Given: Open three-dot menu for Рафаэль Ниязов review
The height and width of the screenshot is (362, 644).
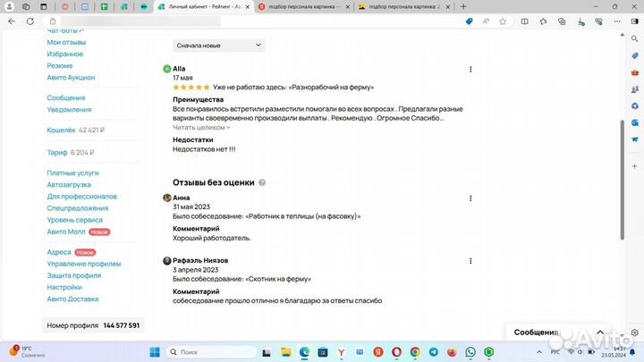Looking at the screenshot, I should tap(470, 261).
